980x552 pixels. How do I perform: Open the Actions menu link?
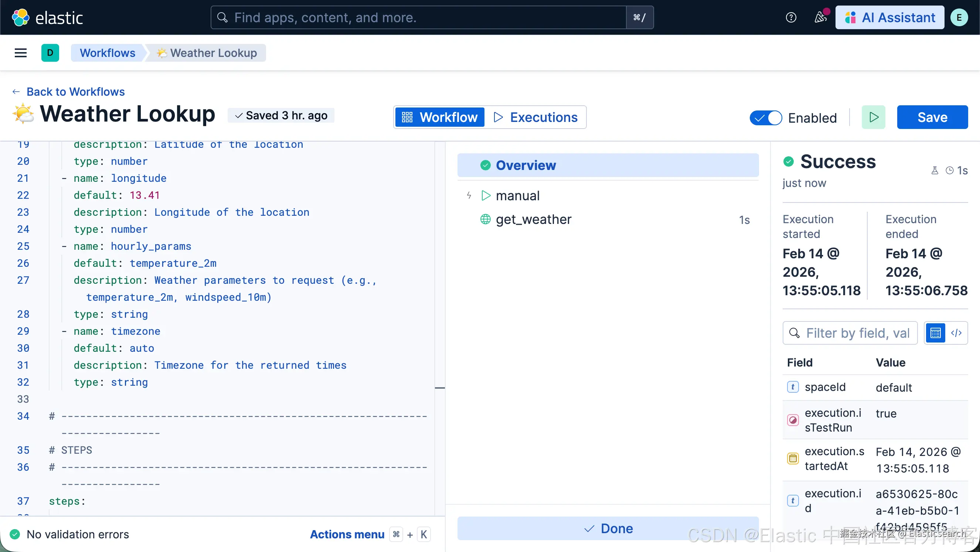(x=347, y=534)
